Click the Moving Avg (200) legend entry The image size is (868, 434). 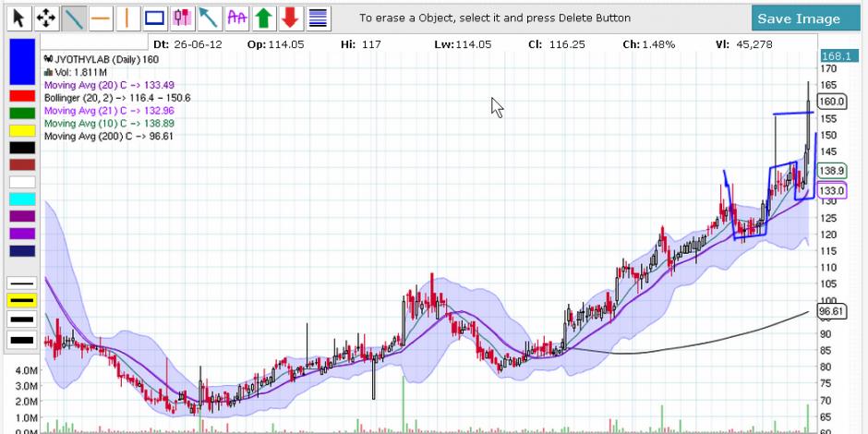click(109, 136)
